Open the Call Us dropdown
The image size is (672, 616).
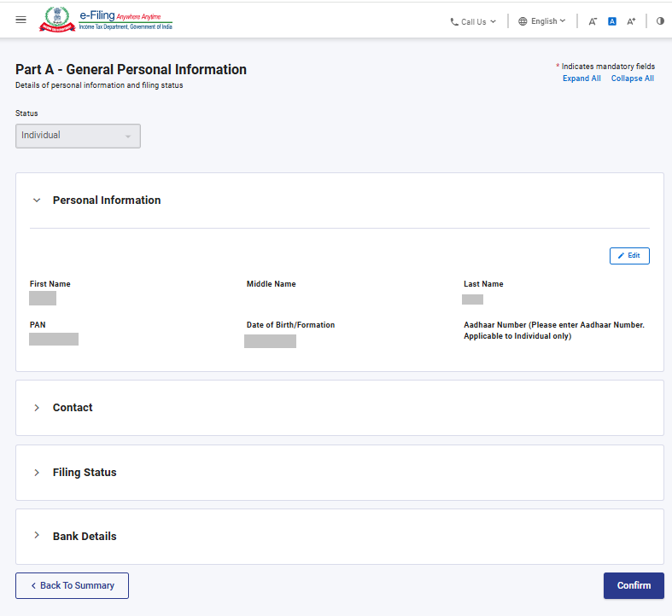click(473, 21)
